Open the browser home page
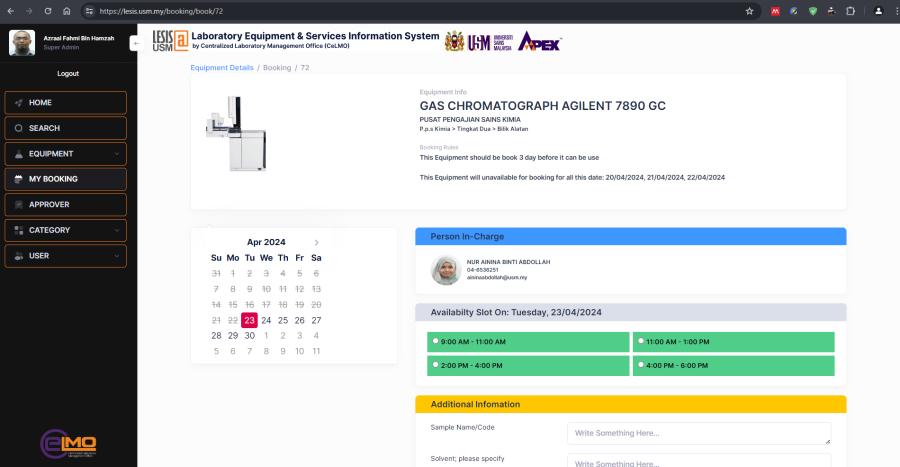The image size is (900, 467). (x=67, y=11)
